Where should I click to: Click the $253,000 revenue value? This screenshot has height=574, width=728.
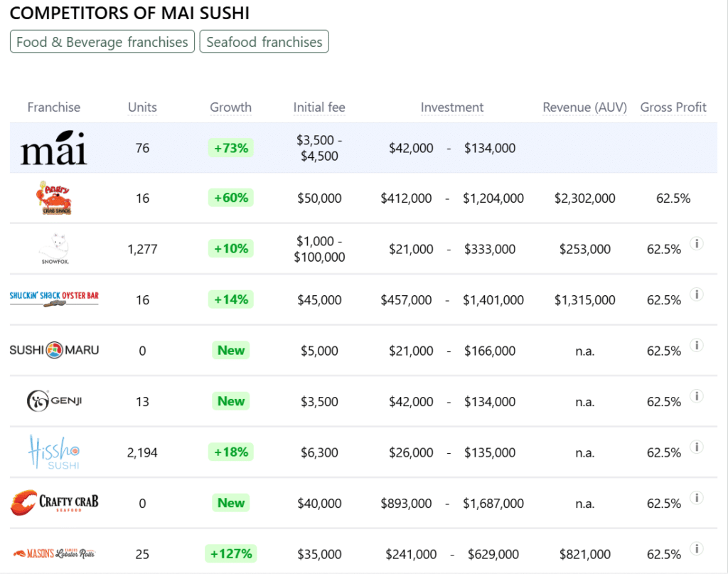[x=585, y=250]
